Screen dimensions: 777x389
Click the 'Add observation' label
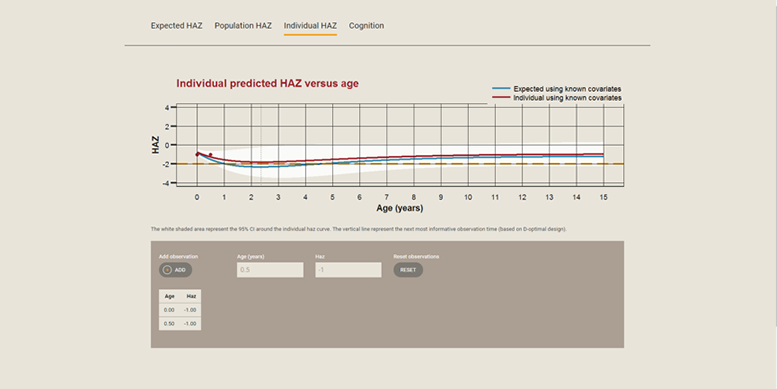click(178, 257)
